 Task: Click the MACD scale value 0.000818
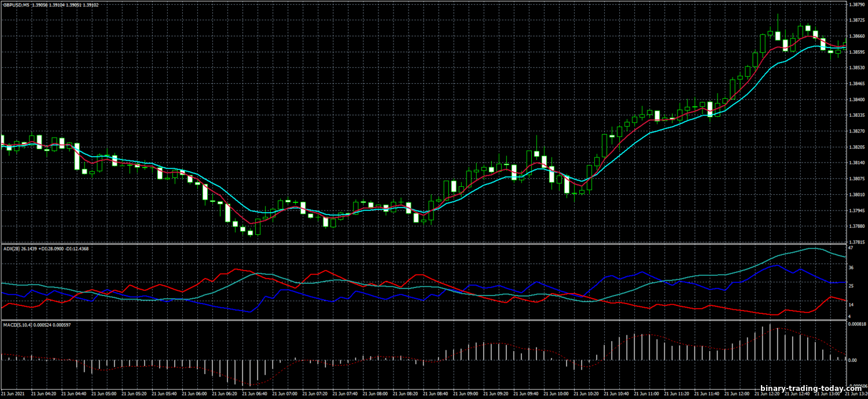coord(857,324)
